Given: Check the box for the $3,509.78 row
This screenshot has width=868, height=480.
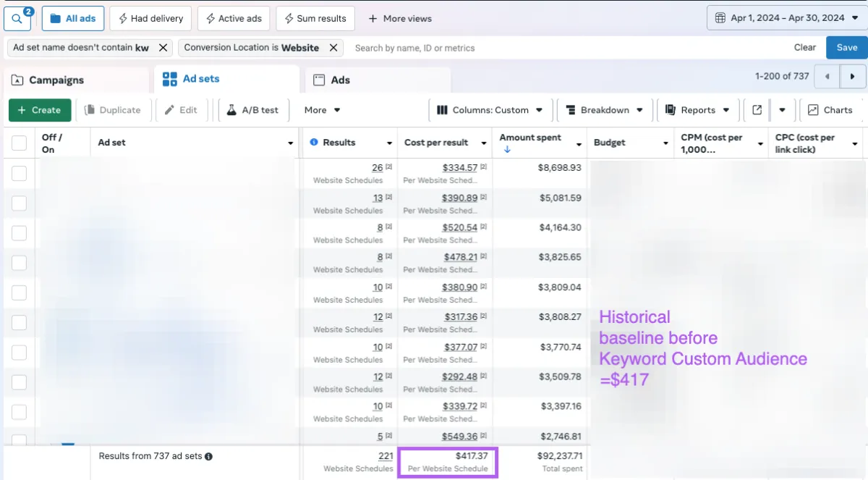Looking at the screenshot, I should click(x=19, y=382).
